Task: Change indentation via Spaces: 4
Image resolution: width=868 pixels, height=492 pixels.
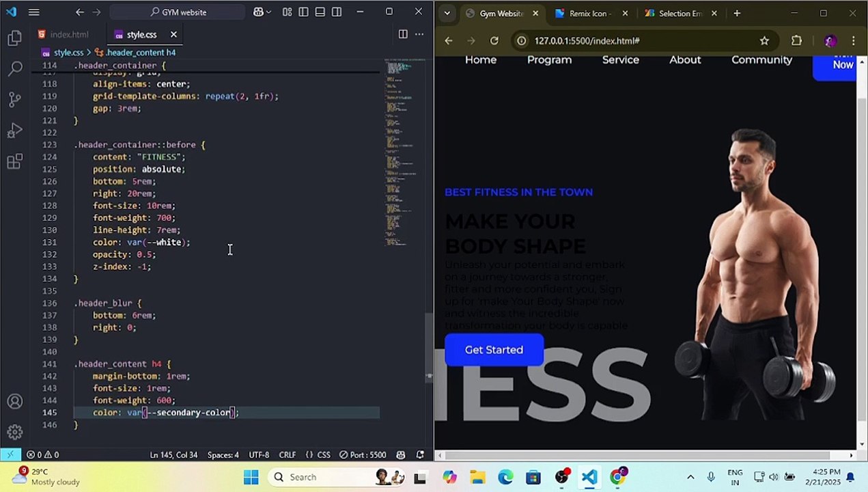Action: pos(223,454)
